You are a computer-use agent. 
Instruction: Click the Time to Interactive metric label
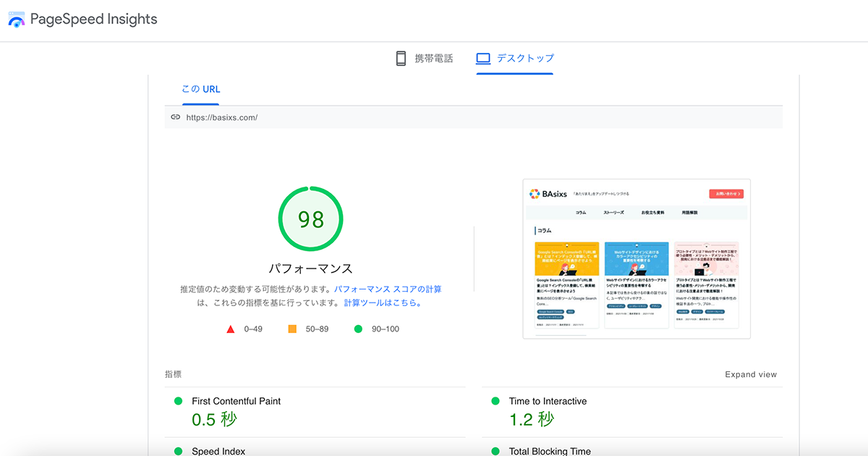pos(548,401)
